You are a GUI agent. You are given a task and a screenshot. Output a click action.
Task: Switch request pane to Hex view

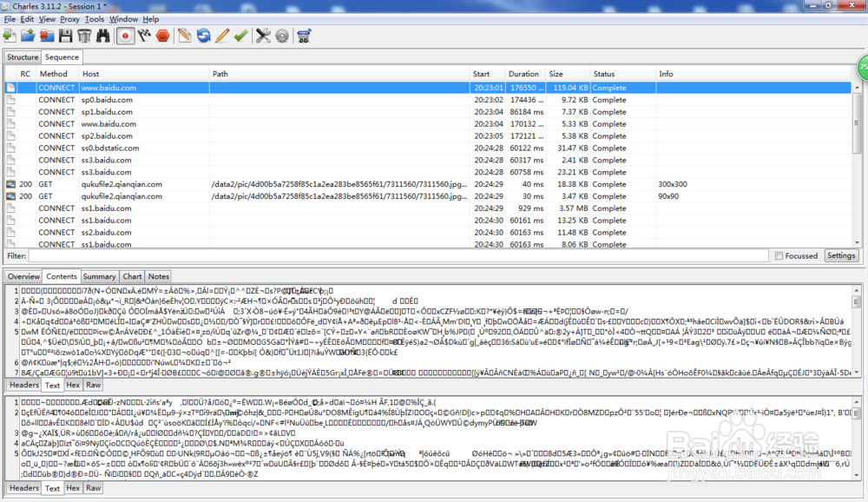[x=73, y=385]
